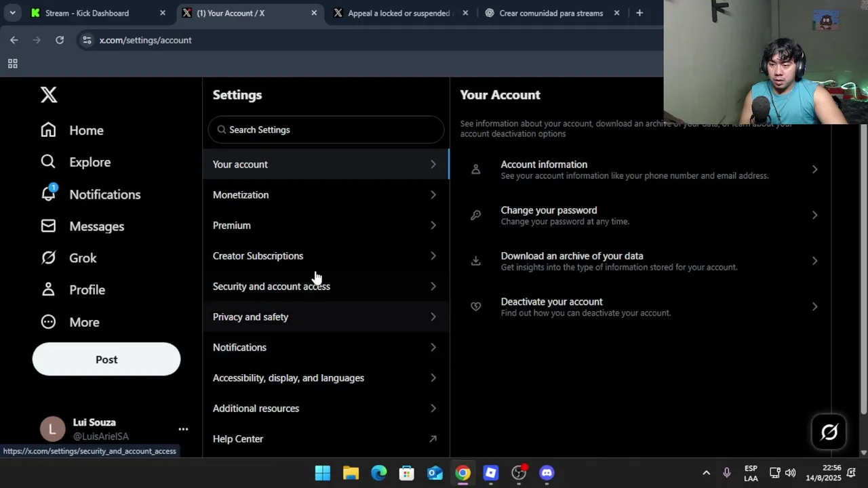
Task: Expand the Notifications settings chevron
Action: (433, 348)
